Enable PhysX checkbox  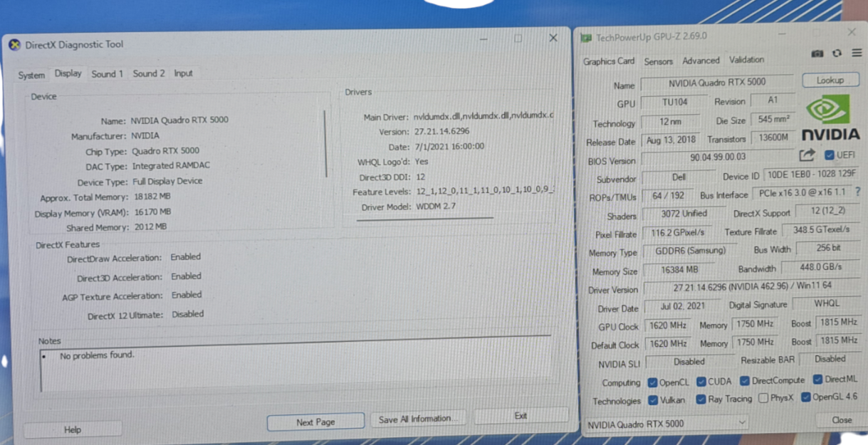pos(763,398)
